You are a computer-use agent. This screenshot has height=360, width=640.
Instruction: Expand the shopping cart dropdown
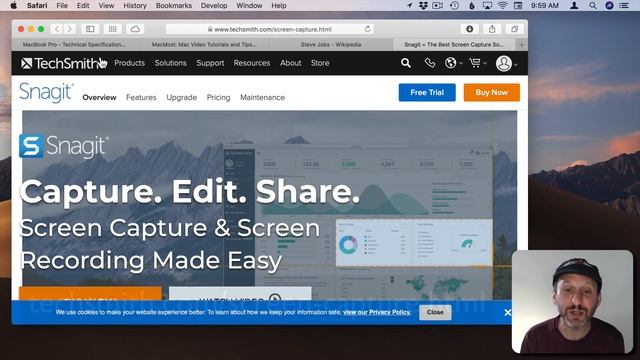478,63
